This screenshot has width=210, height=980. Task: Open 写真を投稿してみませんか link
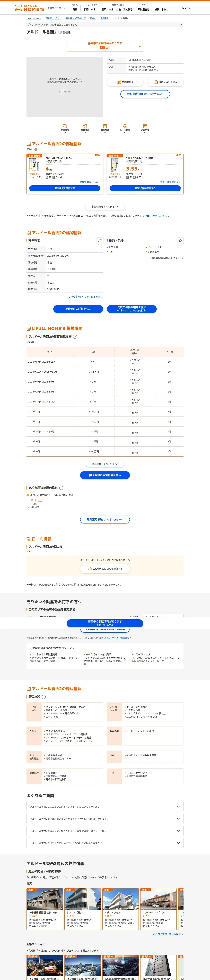[x=65, y=82]
